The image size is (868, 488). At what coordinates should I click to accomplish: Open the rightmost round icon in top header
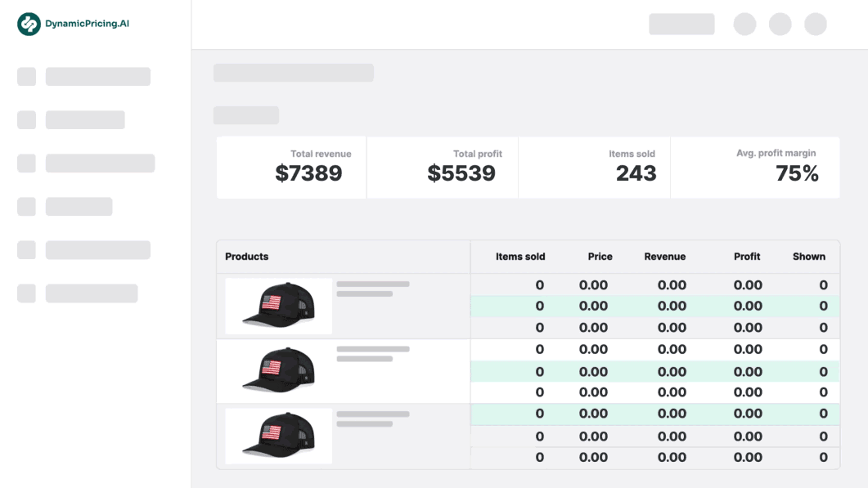[816, 24]
